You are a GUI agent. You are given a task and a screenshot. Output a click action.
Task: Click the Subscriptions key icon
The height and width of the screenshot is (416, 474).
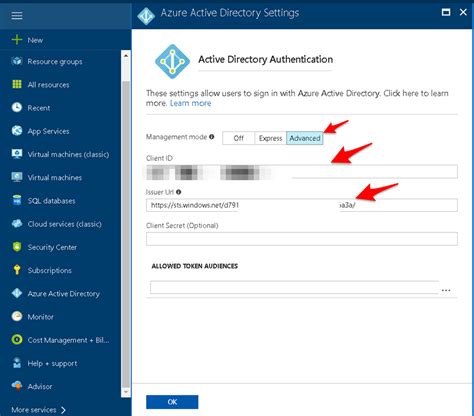17,270
